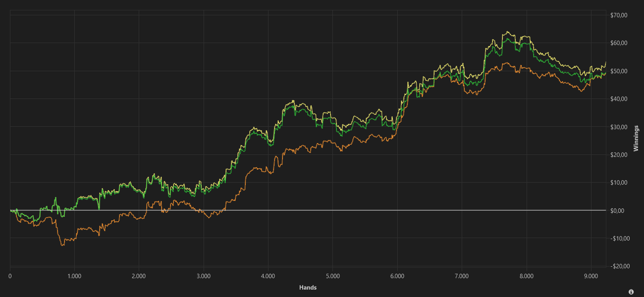Click the -$10,00 axis label
The height and width of the screenshot is (297, 644).
point(621,239)
